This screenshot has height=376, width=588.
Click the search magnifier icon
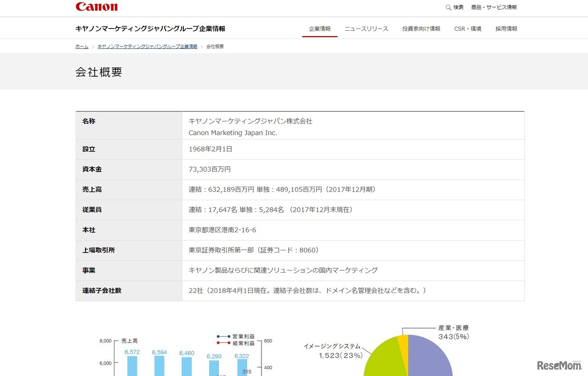click(448, 7)
